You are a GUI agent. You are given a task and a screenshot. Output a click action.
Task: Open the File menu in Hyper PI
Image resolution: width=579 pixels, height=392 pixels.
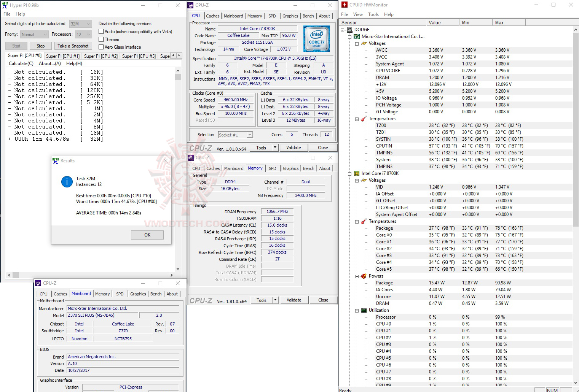coord(7,14)
